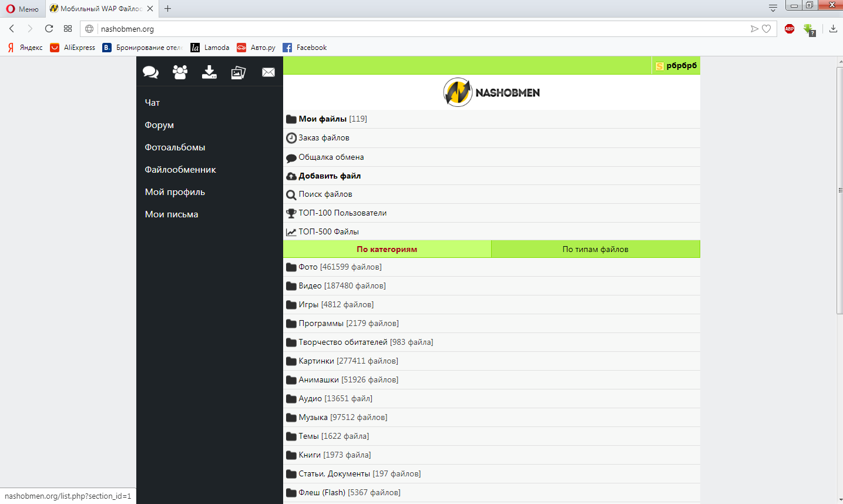
Task: Select the По категориям tab
Action: pyautogui.click(x=387, y=249)
